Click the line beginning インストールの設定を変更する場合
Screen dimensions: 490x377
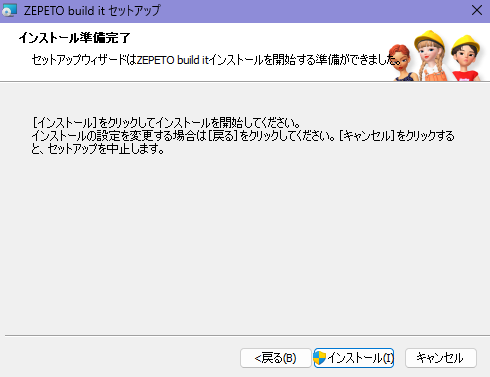(243, 136)
